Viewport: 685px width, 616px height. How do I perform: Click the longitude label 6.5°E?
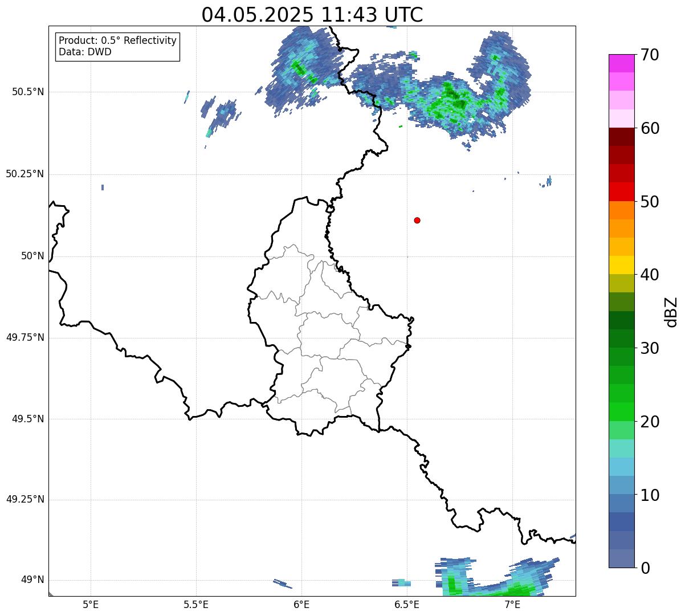click(x=407, y=604)
